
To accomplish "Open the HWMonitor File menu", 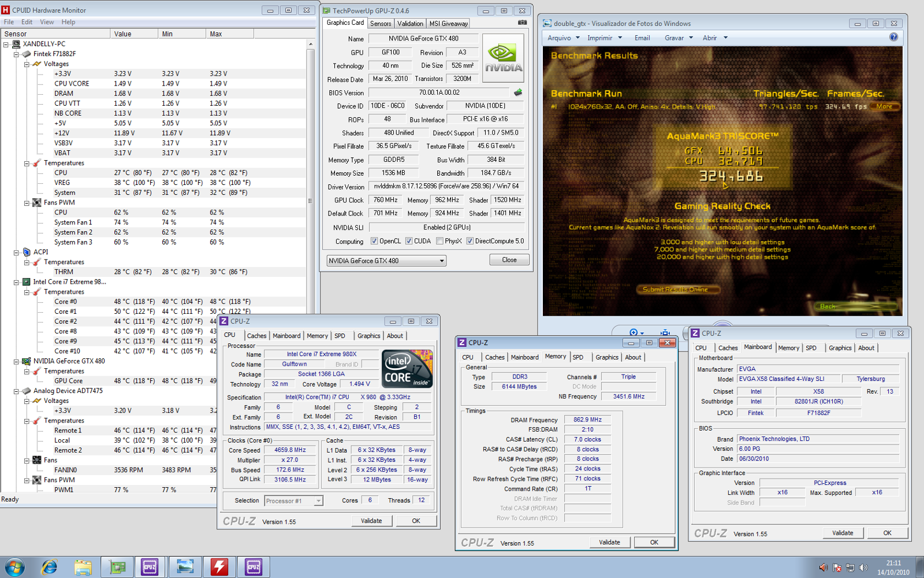I will point(9,22).
